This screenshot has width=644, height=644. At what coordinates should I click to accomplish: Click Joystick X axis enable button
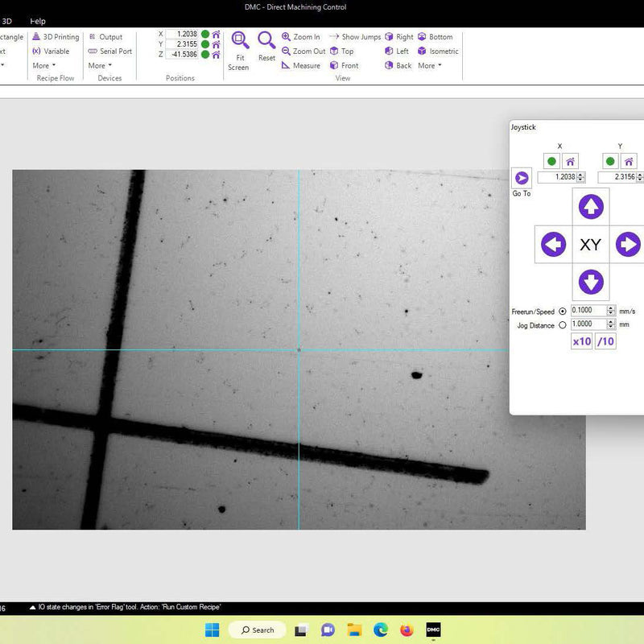point(551,162)
